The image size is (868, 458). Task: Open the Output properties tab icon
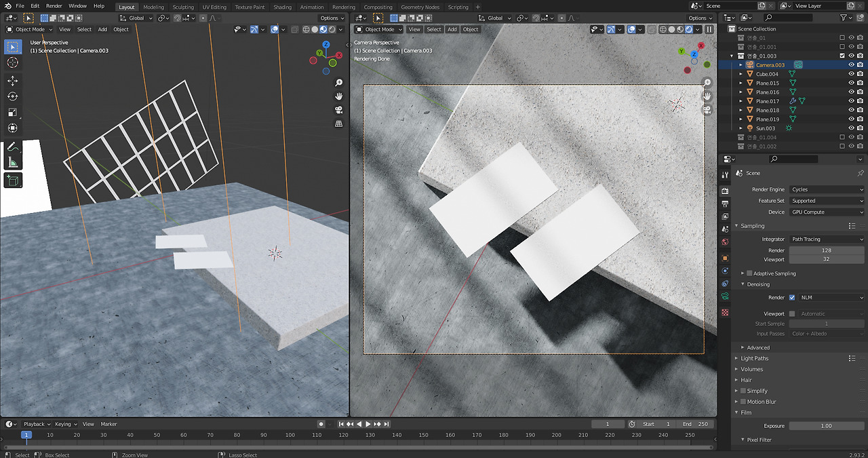(x=725, y=204)
